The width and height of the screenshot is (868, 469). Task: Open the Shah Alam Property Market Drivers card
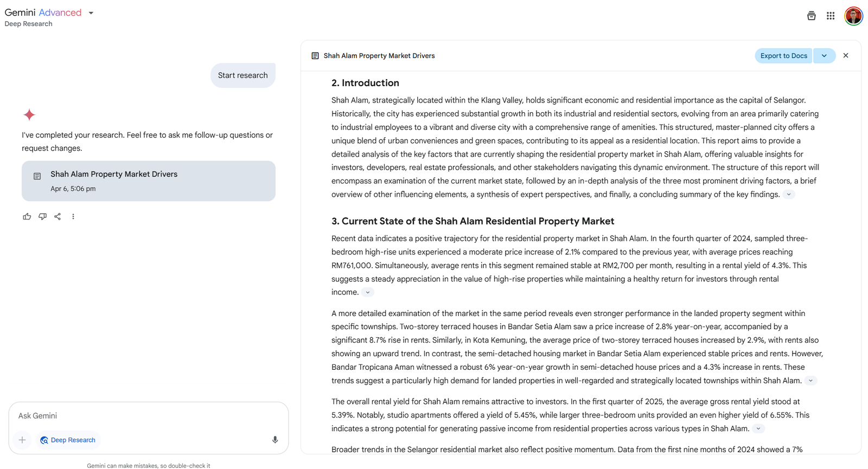click(149, 181)
